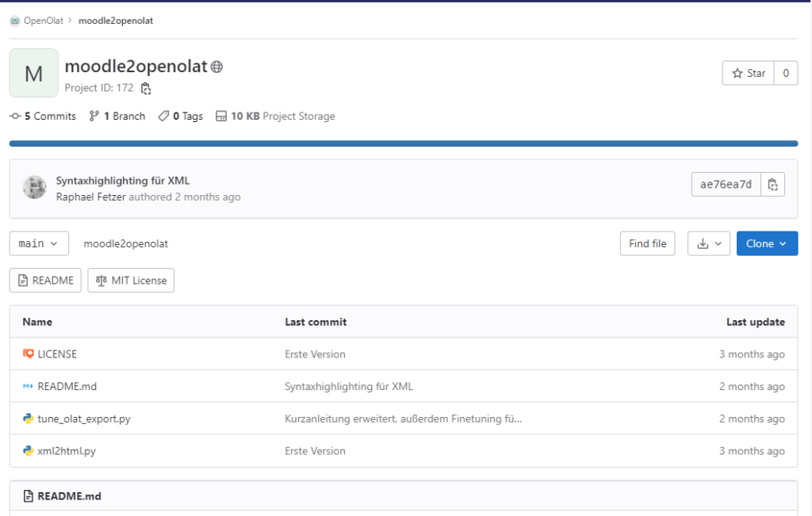Click the README.md markdown file icon
Screen dimensions: 812x516
coord(28,386)
